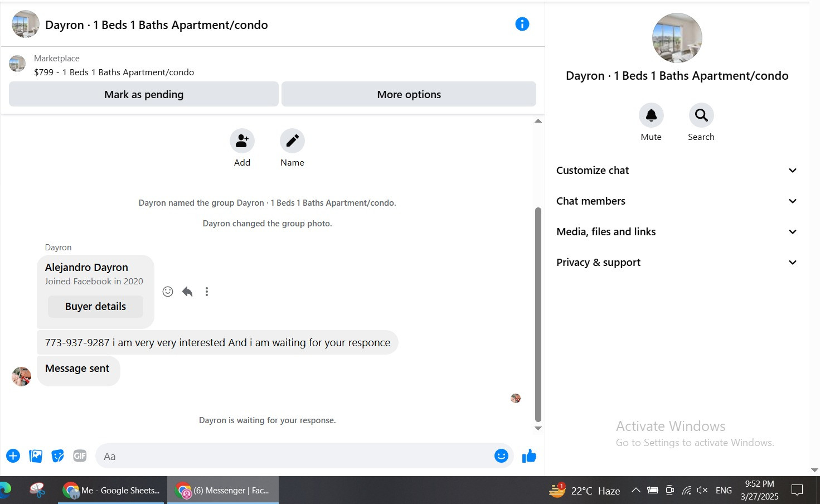Click the Marketplace listing thumbnail image

17,64
